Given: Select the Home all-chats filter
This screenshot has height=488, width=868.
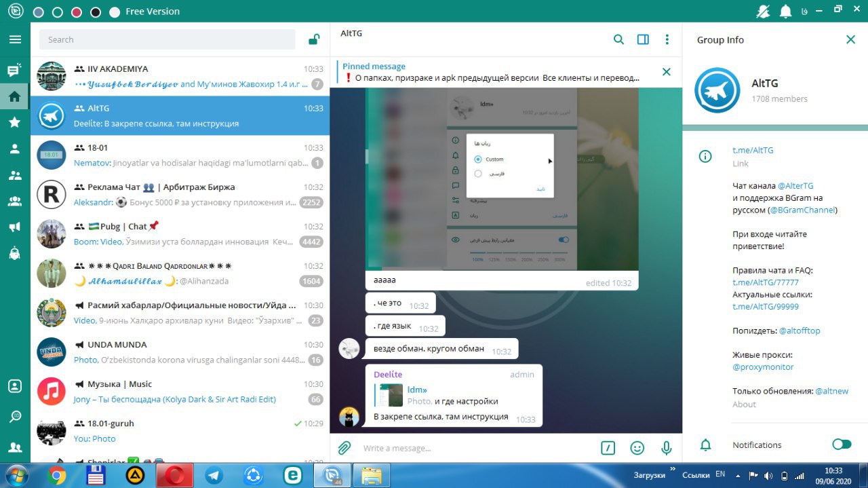Looking at the screenshot, I should [14, 96].
